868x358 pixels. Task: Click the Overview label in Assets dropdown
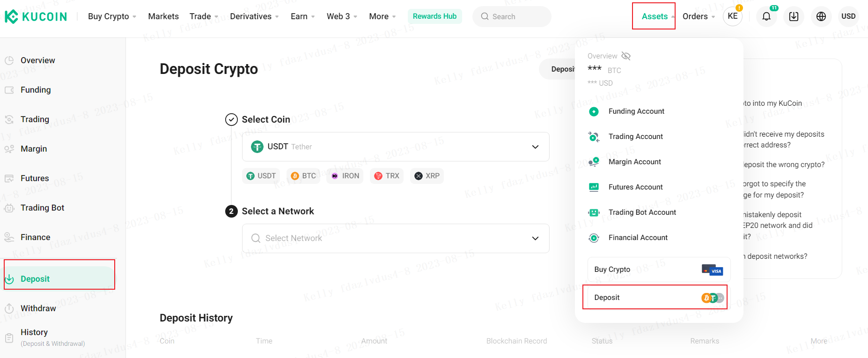pyautogui.click(x=602, y=56)
